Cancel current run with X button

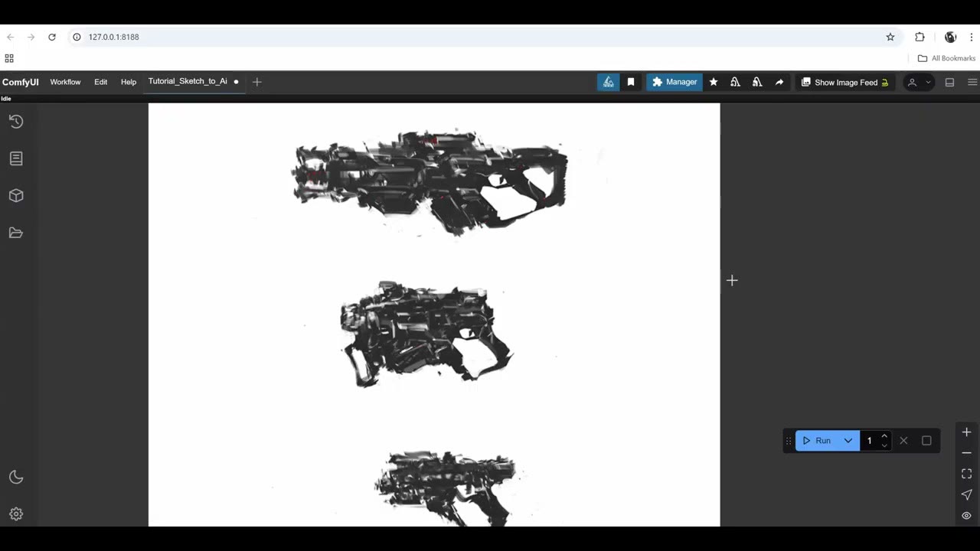[903, 441]
